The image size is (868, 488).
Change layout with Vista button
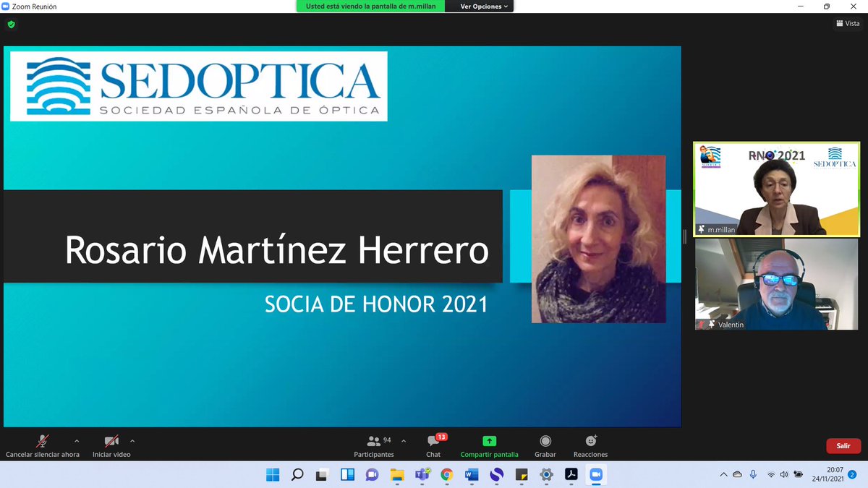pos(848,24)
